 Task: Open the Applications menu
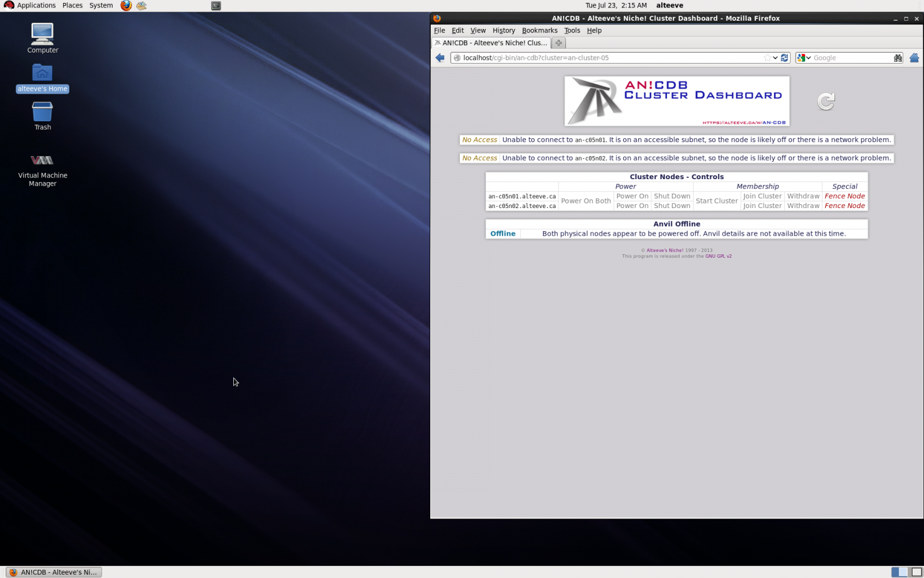pos(31,6)
